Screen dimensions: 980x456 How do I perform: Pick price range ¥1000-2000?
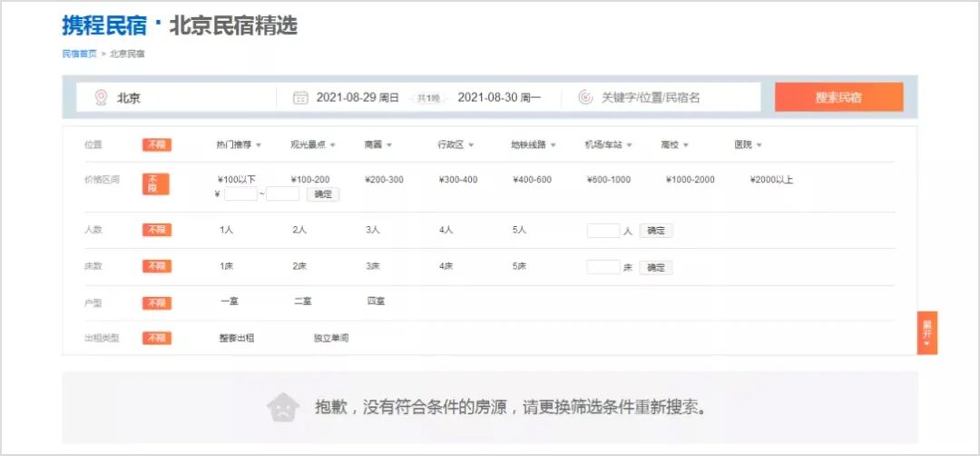pos(690,180)
